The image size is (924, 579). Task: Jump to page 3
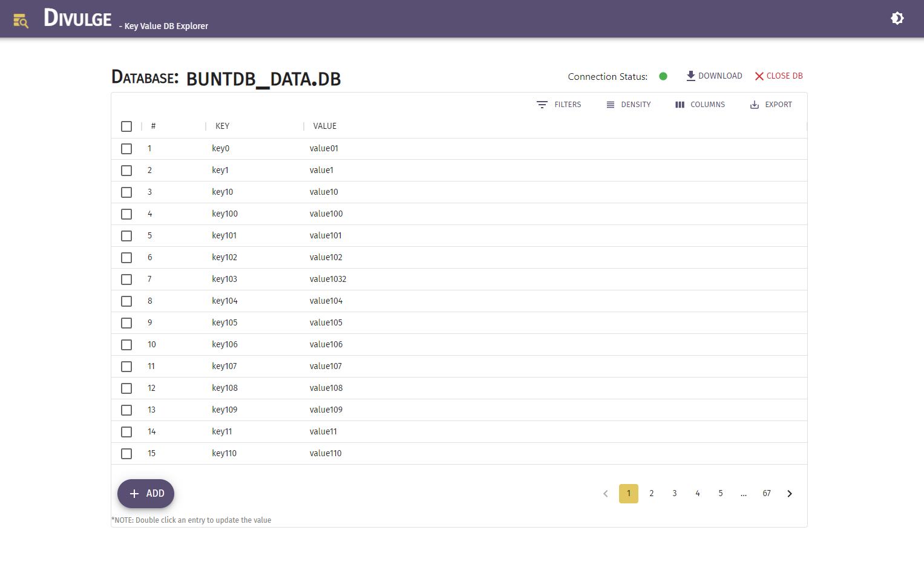pos(675,494)
